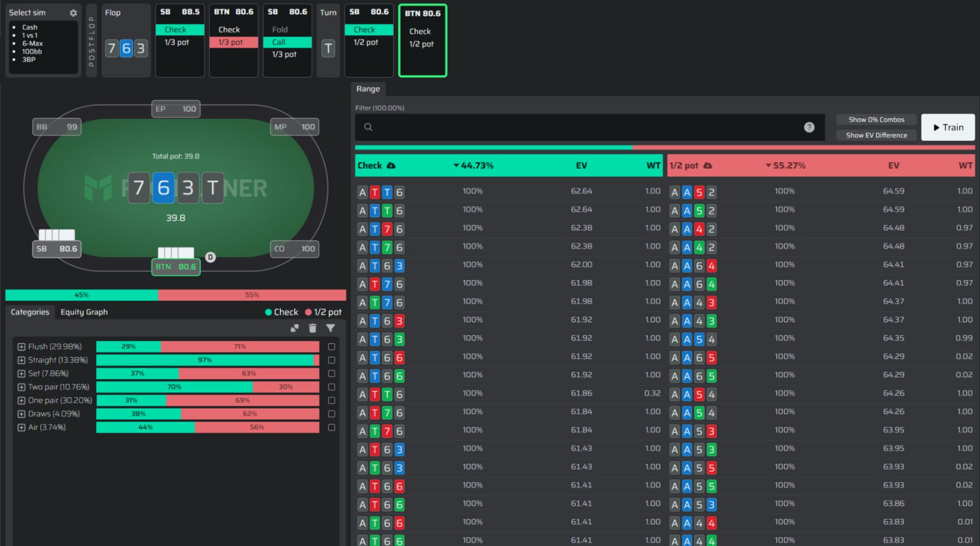Tick the checkbox for Two pair category

332,387
